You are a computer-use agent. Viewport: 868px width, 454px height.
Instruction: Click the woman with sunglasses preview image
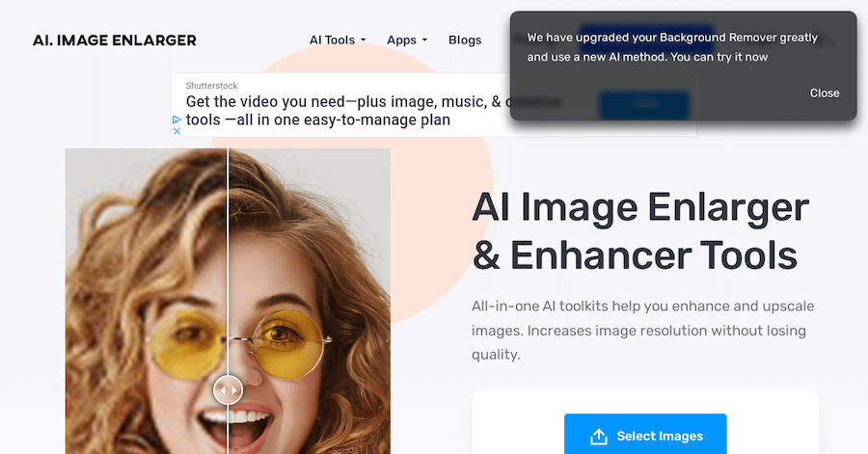point(228,302)
